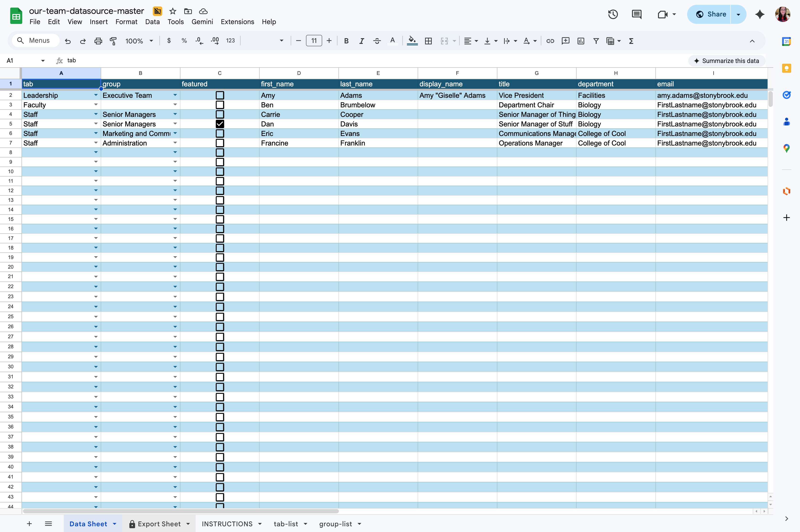This screenshot has width=800, height=532.
Task: Uncheck the featured box for Dan Davis
Action: 220,124
